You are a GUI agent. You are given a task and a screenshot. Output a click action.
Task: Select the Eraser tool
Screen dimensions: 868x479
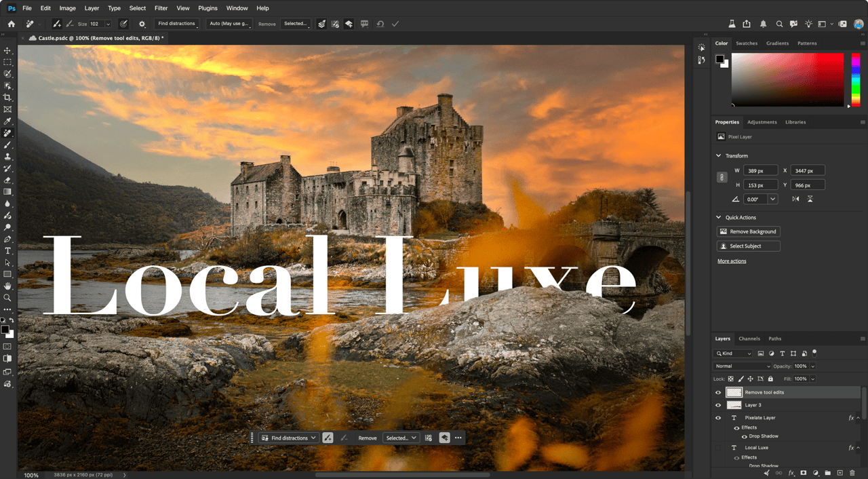(7, 180)
